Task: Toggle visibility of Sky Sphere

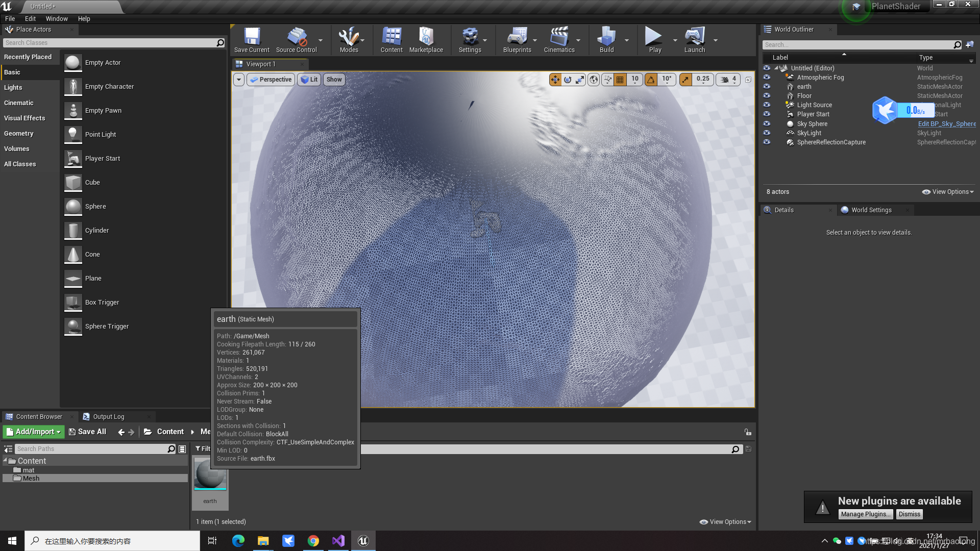Action: coord(767,123)
